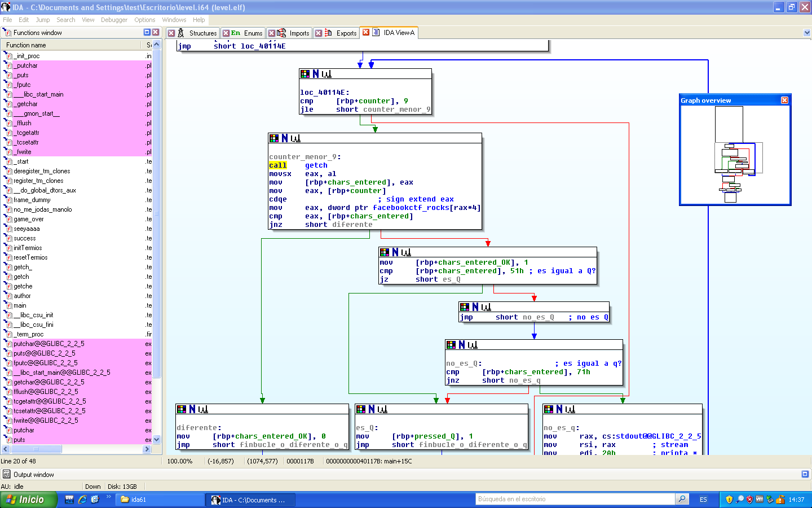Click rename N icon on counter_menor_9 node
This screenshot has height=508, width=812.
click(x=285, y=138)
